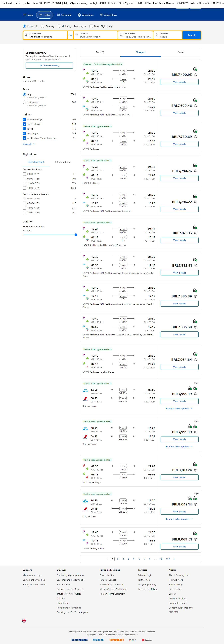Click the Travel dates field

pos(135,35)
